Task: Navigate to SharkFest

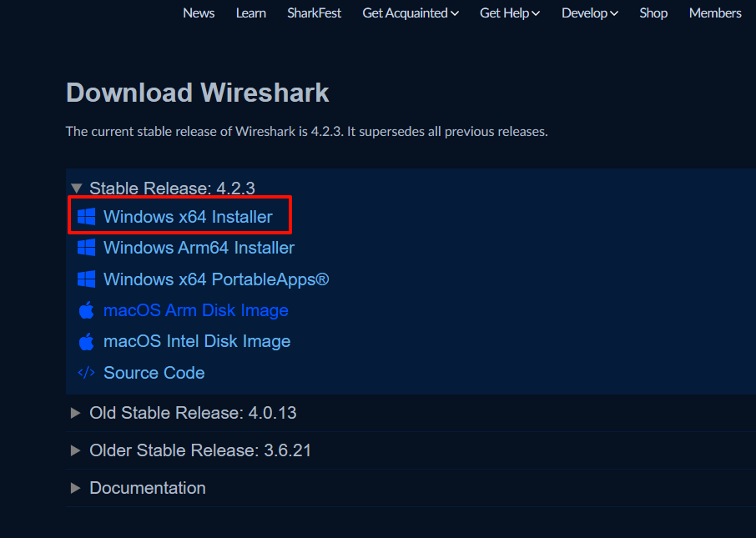Action: coord(315,13)
